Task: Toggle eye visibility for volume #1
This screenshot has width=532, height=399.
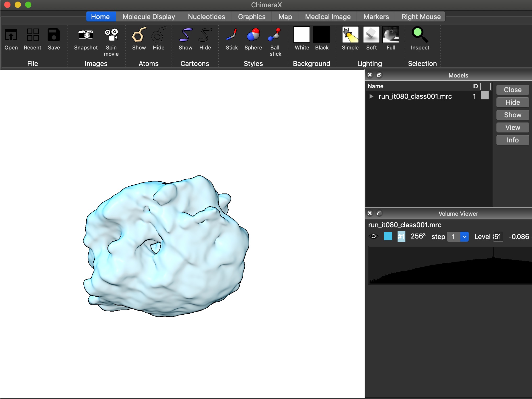Action: click(373, 236)
